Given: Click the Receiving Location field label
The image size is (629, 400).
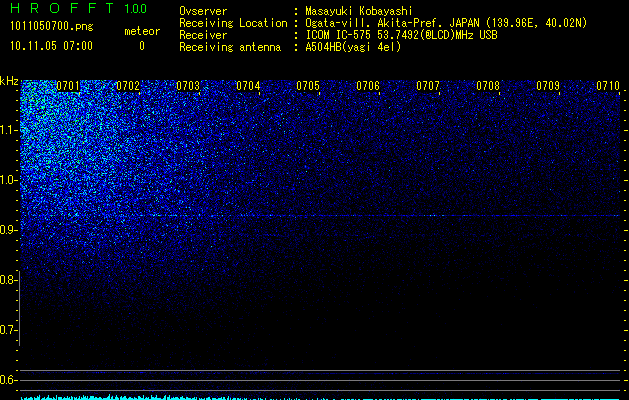Looking at the screenshot, I should pyautogui.click(x=233, y=23).
